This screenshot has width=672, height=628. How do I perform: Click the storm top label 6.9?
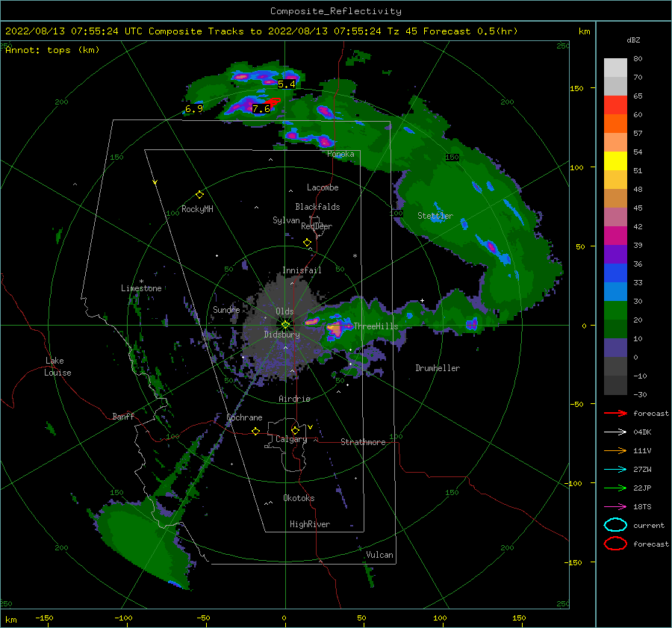pos(193,109)
